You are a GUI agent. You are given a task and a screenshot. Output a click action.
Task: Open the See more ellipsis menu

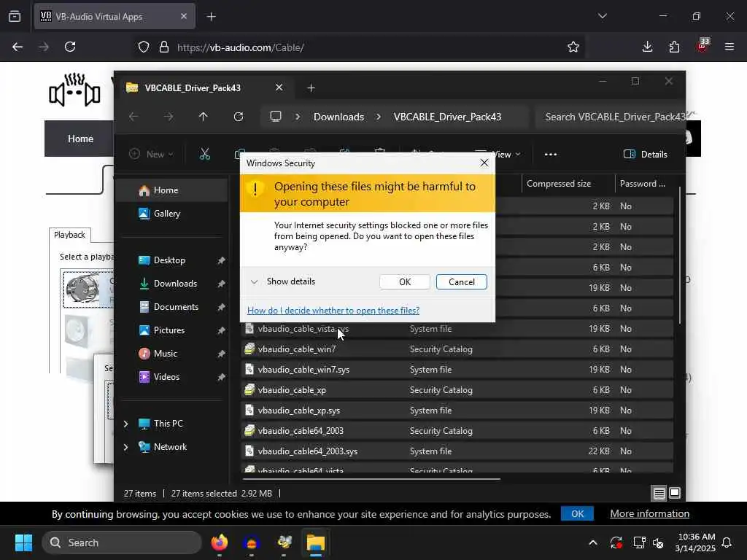coord(550,155)
